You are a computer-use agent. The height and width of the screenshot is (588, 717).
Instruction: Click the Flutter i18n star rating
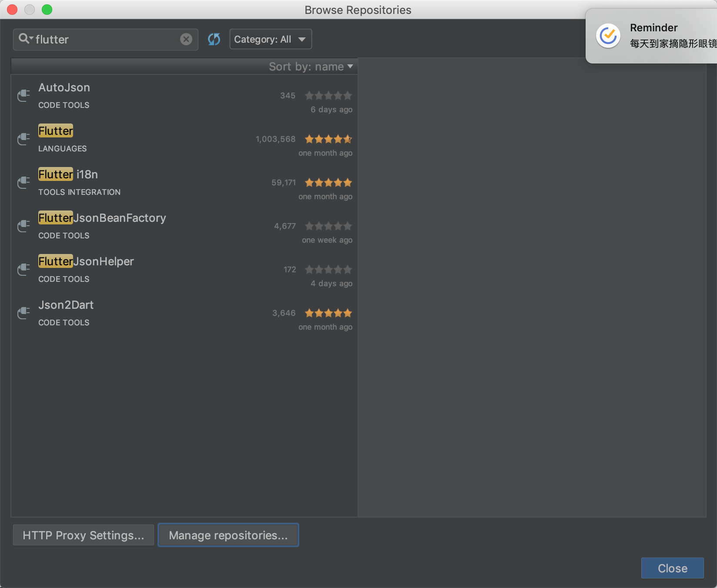[x=328, y=183]
